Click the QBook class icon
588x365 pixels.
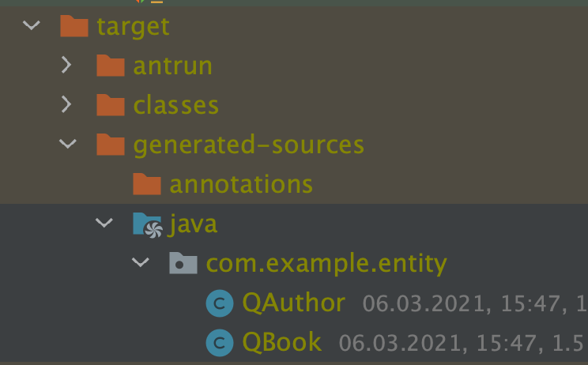[x=220, y=342]
